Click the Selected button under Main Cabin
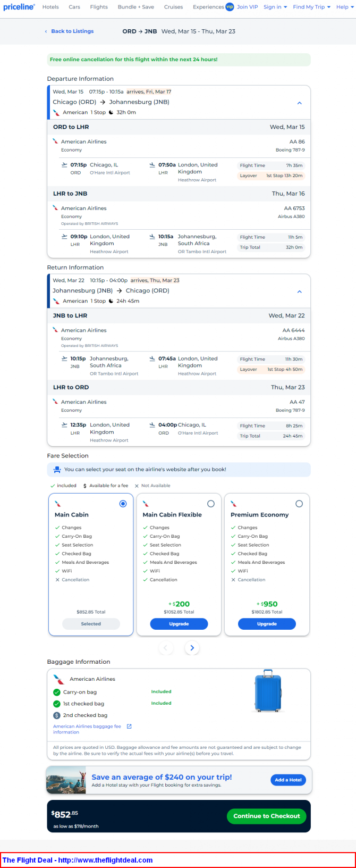 pyautogui.click(x=91, y=624)
